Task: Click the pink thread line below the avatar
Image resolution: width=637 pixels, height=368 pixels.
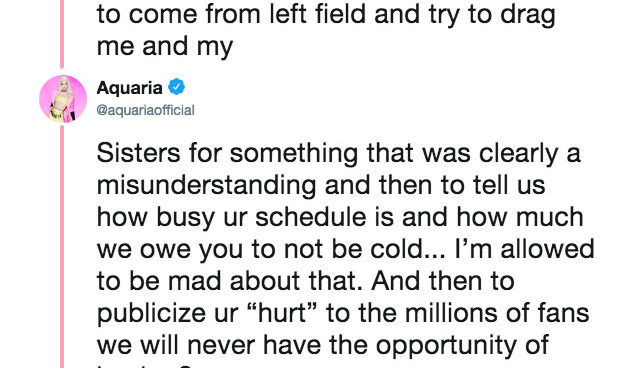Action: click(x=62, y=247)
